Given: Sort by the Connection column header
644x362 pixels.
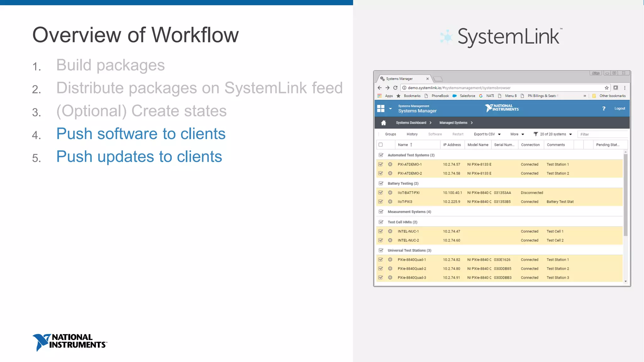Looking at the screenshot, I should click(x=530, y=145).
